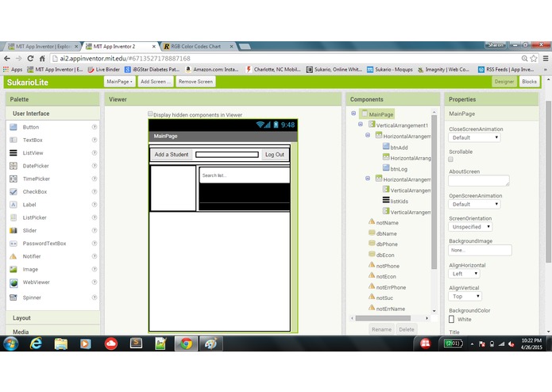The image size is (552, 392).
Task: Choose the Image palette icon
Action: click(x=14, y=269)
